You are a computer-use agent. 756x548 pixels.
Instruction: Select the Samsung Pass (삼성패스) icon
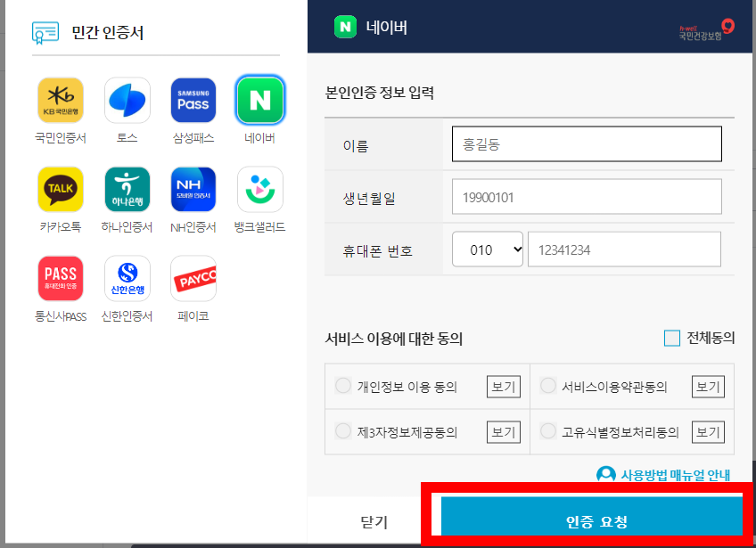tap(193, 100)
